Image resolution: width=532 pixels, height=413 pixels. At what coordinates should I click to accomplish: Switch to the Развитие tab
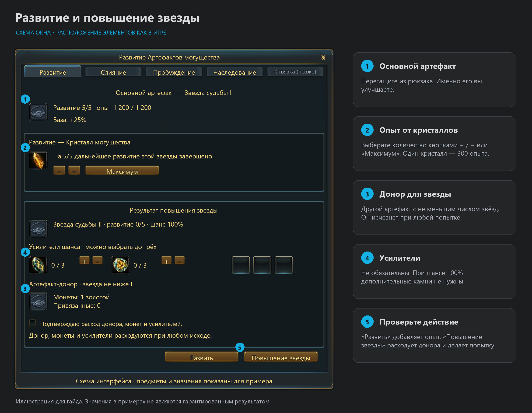pos(53,72)
